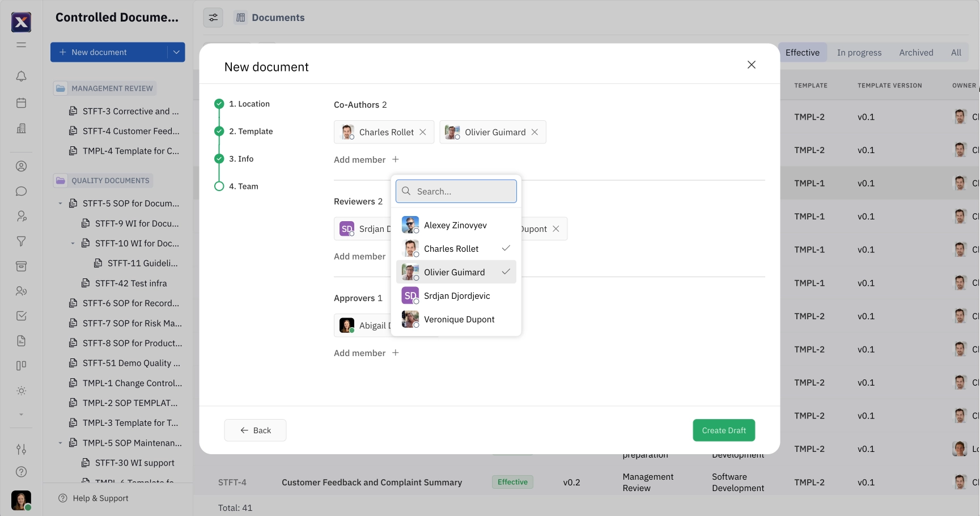Toggle the theme sun icon in sidebar
Screen dimensions: 980x516
click(21, 390)
